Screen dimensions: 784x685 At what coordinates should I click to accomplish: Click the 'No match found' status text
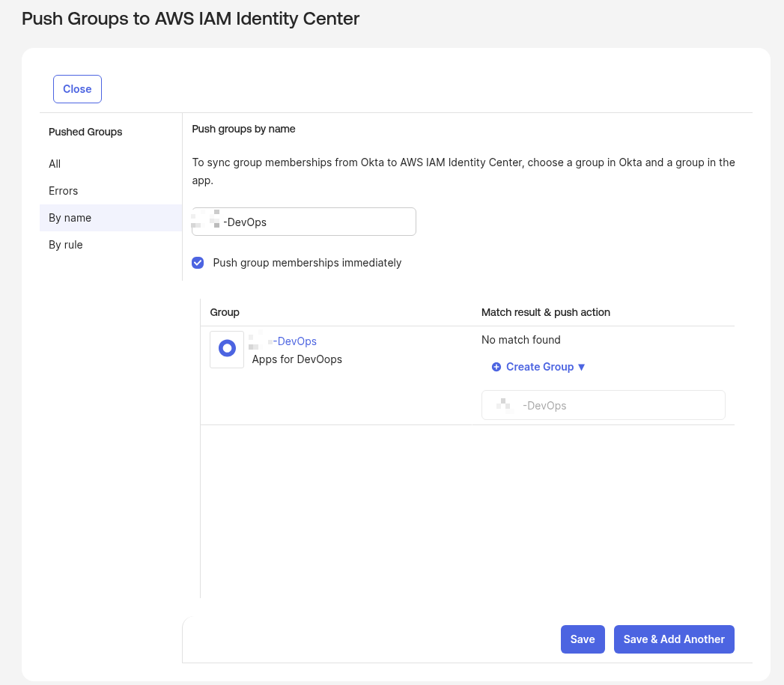pos(521,340)
